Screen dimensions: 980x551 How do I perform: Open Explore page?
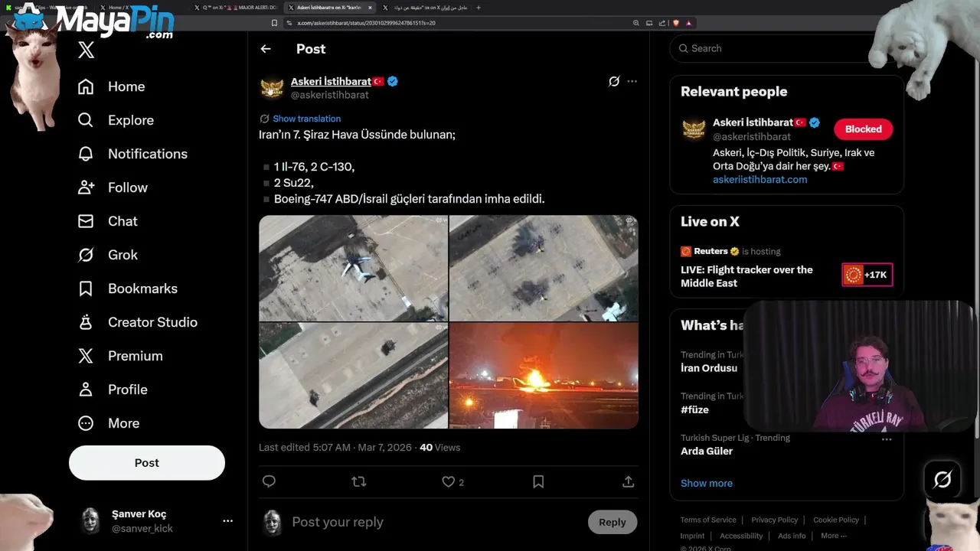click(x=116, y=120)
